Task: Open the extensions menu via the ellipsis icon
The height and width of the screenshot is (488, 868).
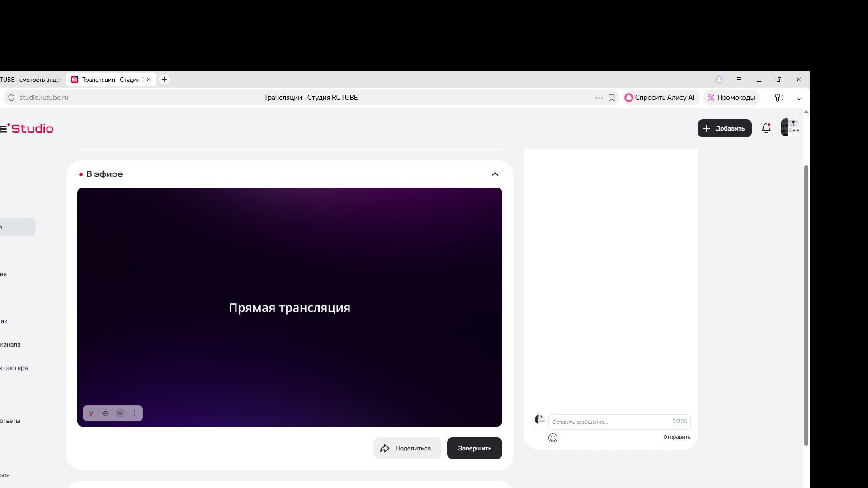Action: [598, 97]
